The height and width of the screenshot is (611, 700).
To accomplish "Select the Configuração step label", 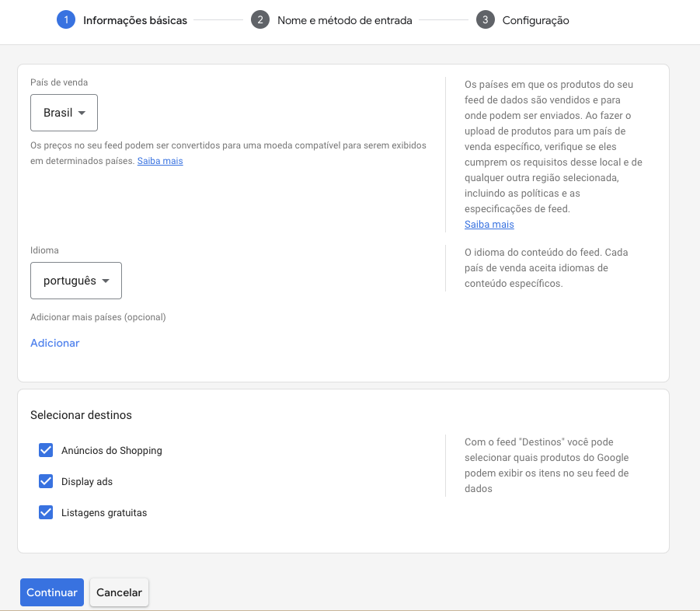I will [x=535, y=20].
